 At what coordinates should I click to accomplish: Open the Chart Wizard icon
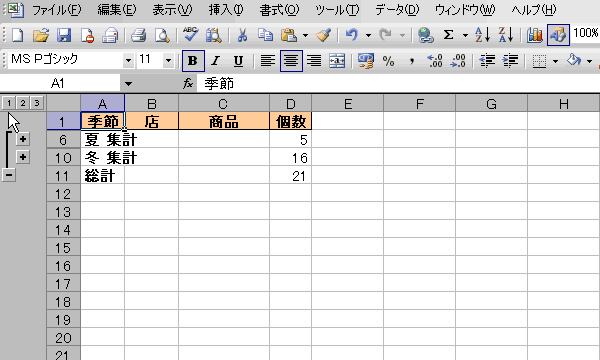pyautogui.click(x=535, y=35)
